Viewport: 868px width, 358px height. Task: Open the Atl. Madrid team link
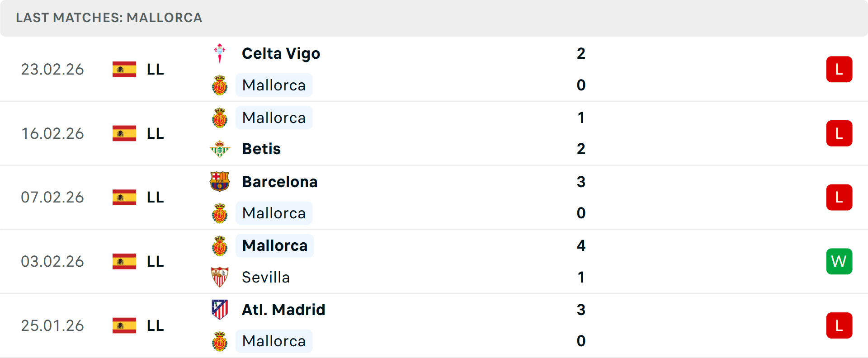pyautogui.click(x=283, y=310)
